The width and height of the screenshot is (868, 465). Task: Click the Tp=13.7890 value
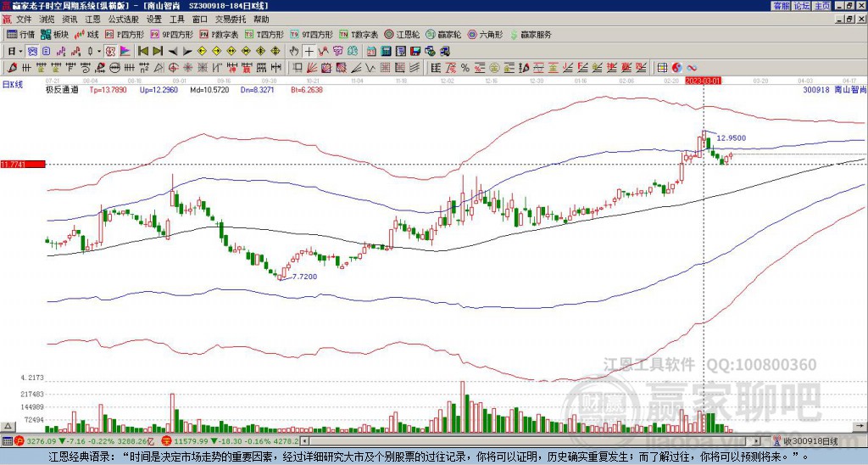[108, 89]
